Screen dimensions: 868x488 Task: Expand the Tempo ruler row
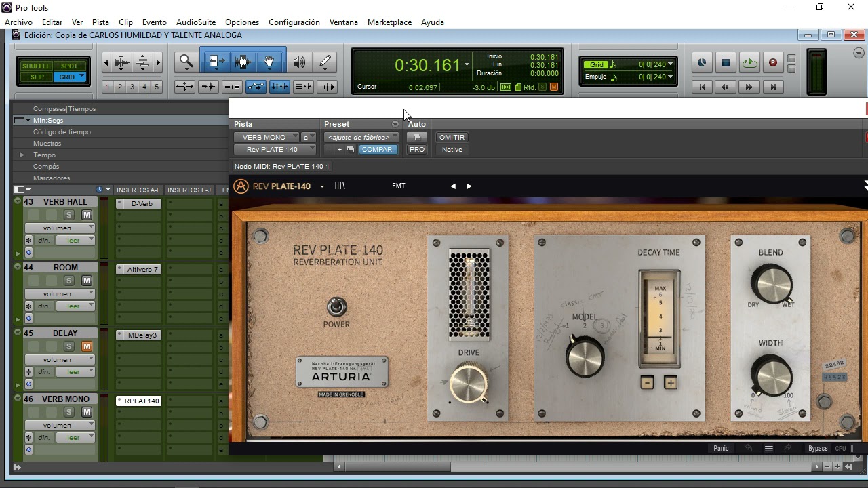22,155
